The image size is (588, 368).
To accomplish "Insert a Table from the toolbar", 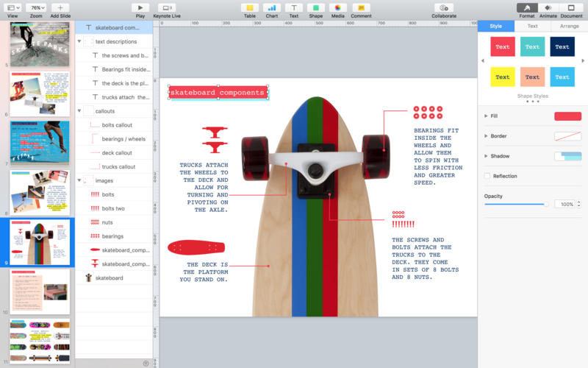I will click(x=250, y=7).
